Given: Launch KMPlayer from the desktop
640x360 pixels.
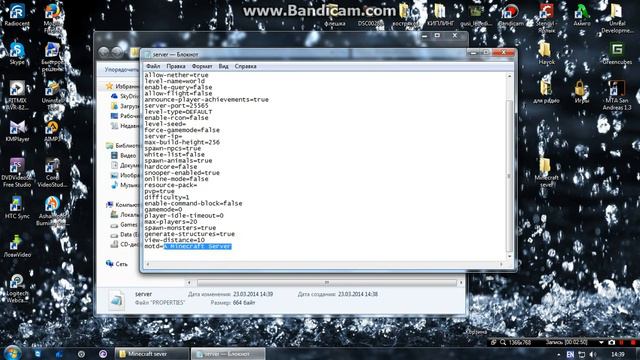Looking at the screenshot, I should pyautogui.click(x=17, y=131).
